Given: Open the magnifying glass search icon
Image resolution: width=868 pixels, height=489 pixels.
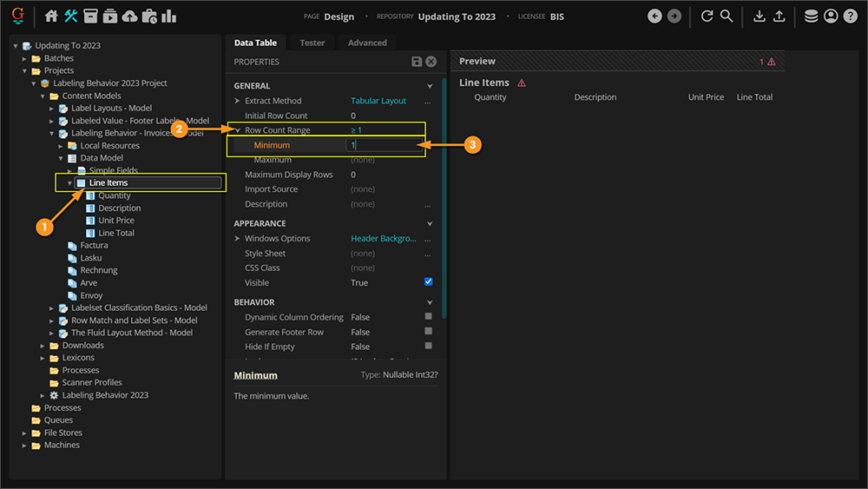Looking at the screenshot, I should (x=727, y=17).
